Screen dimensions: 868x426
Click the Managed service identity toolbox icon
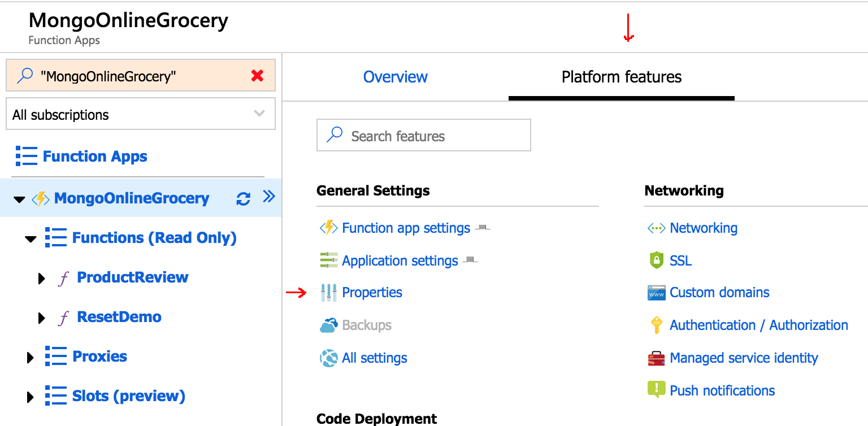tap(656, 358)
